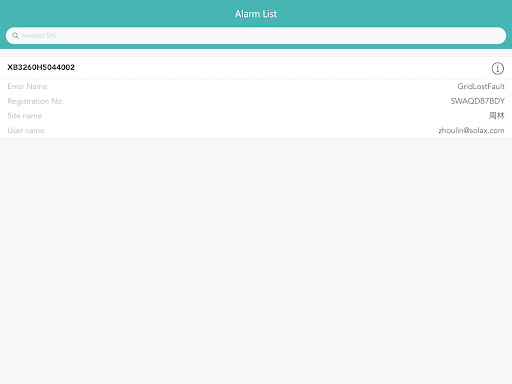Click the GridLostFault error value
Viewport: 512px width, 384px height.
(x=481, y=86)
